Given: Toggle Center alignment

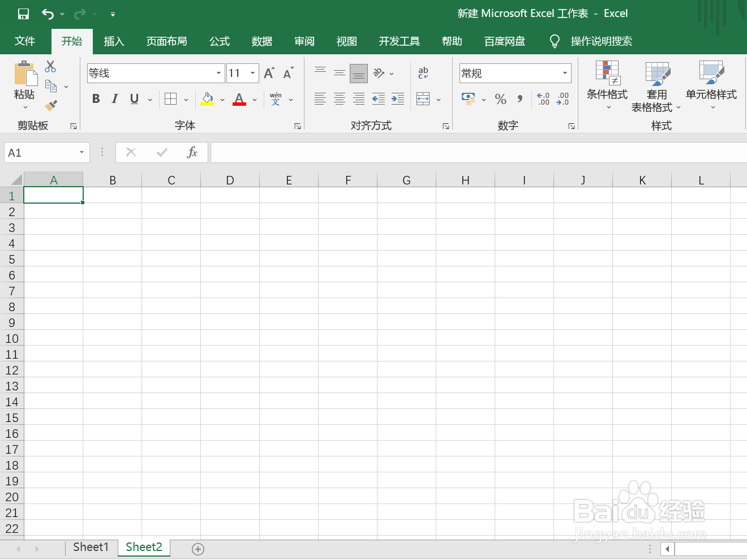Looking at the screenshot, I should point(340,99).
